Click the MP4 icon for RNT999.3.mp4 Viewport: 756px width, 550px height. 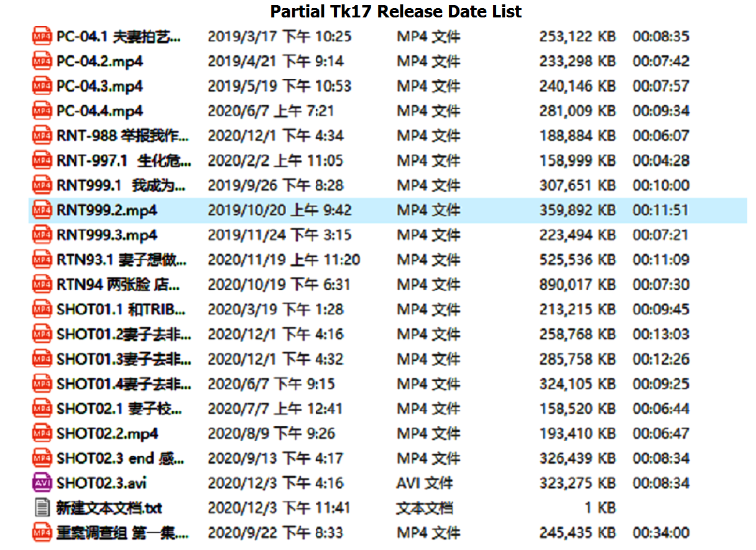tap(41, 235)
